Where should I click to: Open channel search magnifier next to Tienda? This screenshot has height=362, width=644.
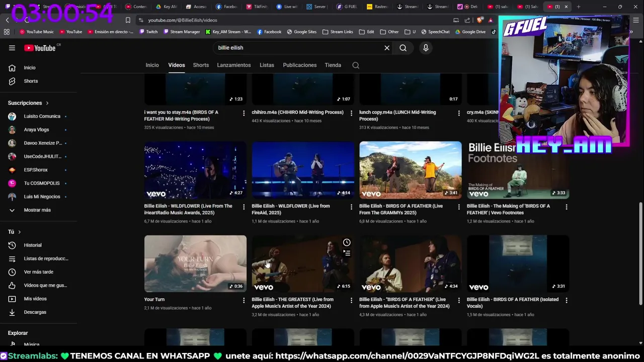356,65
